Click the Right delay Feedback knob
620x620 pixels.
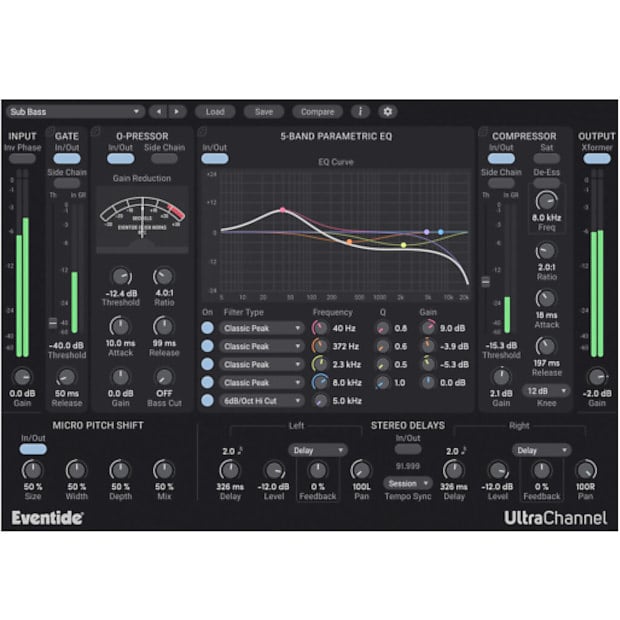pyautogui.click(x=541, y=471)
